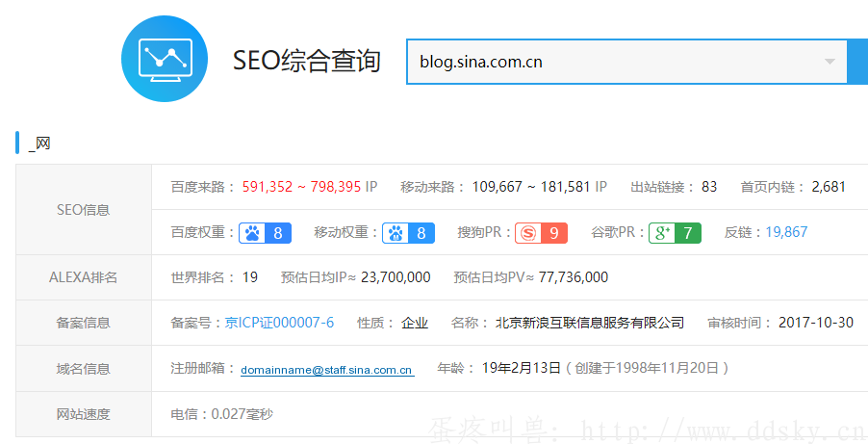
Task: Select the 备案信息 row header
Action: click(x=84, y=323)
